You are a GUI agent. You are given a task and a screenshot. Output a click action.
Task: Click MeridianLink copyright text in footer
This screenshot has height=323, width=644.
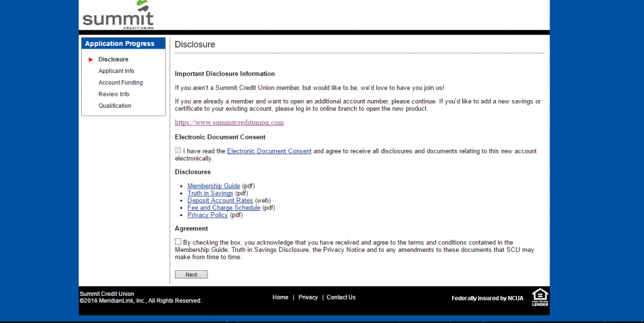(x=141, y=301)
